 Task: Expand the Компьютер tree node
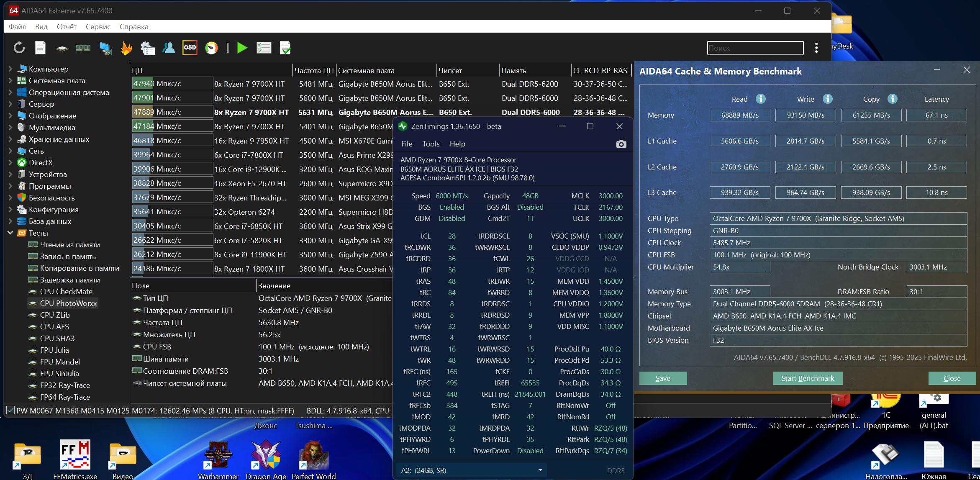tap(10, 69)
